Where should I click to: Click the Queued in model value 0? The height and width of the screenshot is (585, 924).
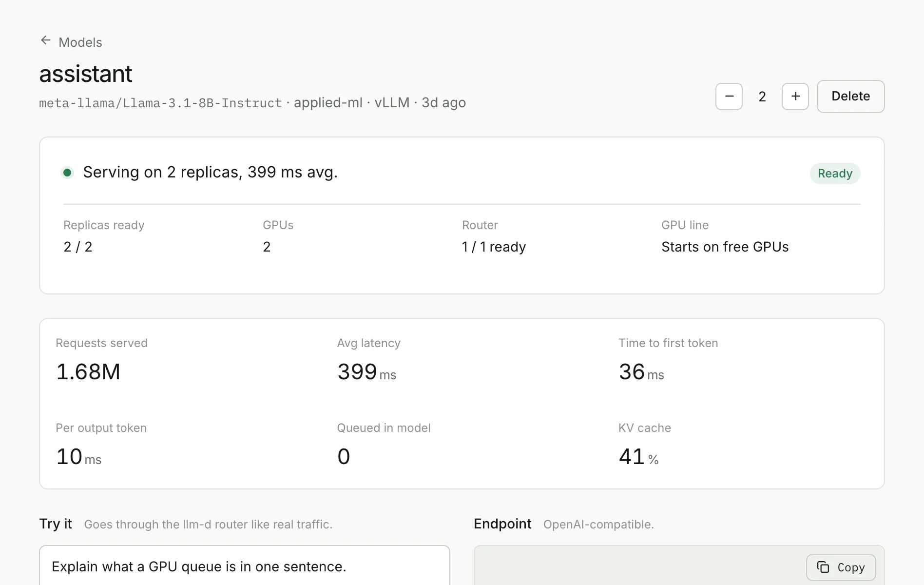[x=344, y=457]
